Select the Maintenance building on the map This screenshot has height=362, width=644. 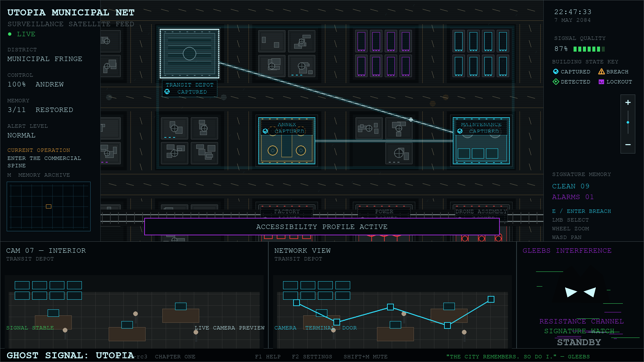coord(481,141)
